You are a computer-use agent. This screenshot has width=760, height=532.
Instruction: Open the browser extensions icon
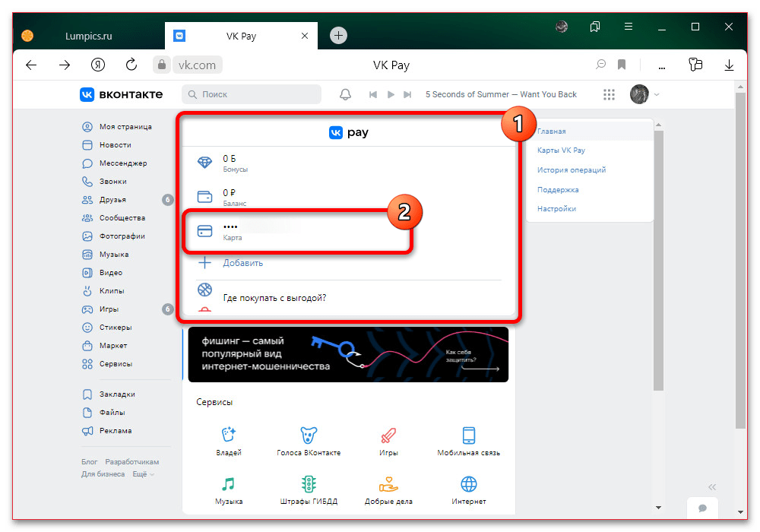[x=695, y=65]
